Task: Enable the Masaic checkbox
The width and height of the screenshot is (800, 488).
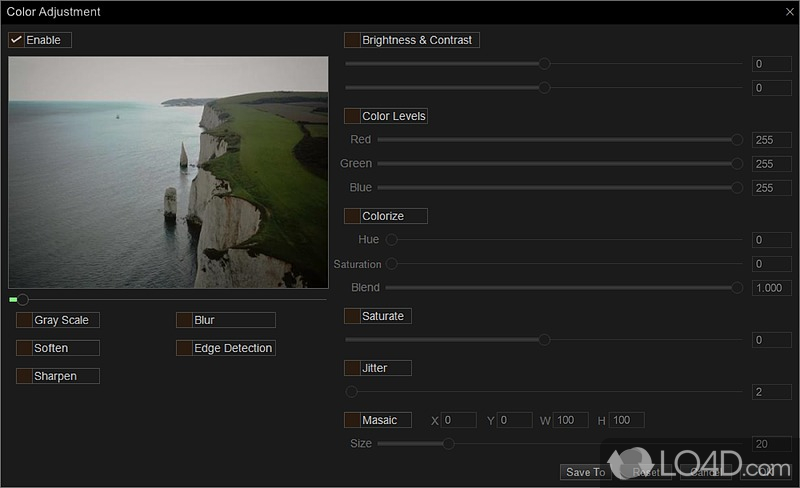Action: tap(352, 420)
